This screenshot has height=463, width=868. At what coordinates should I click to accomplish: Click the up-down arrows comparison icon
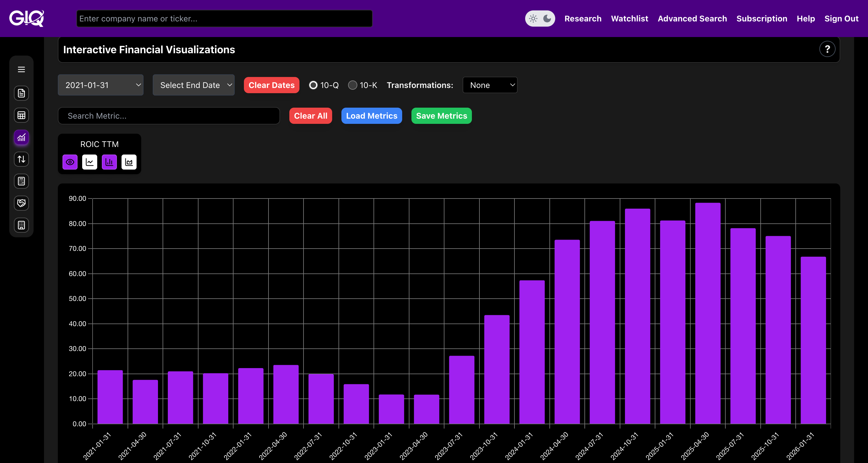click(21, 159)
